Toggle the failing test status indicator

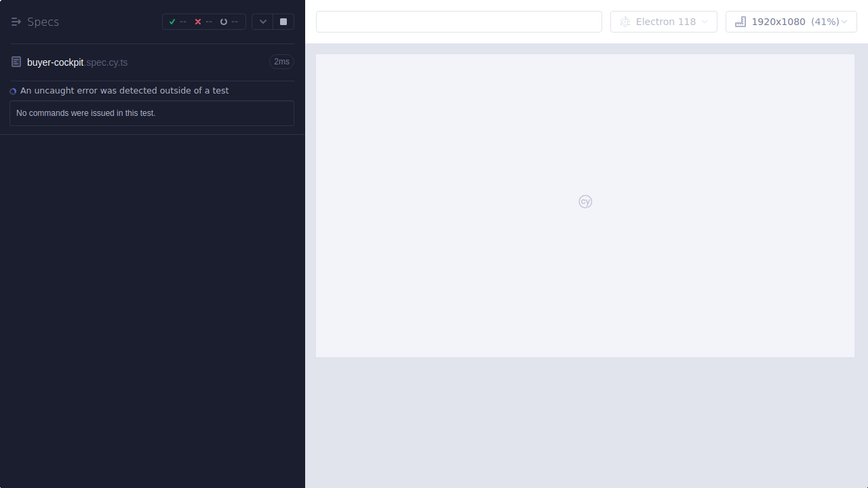pos(12,91)
